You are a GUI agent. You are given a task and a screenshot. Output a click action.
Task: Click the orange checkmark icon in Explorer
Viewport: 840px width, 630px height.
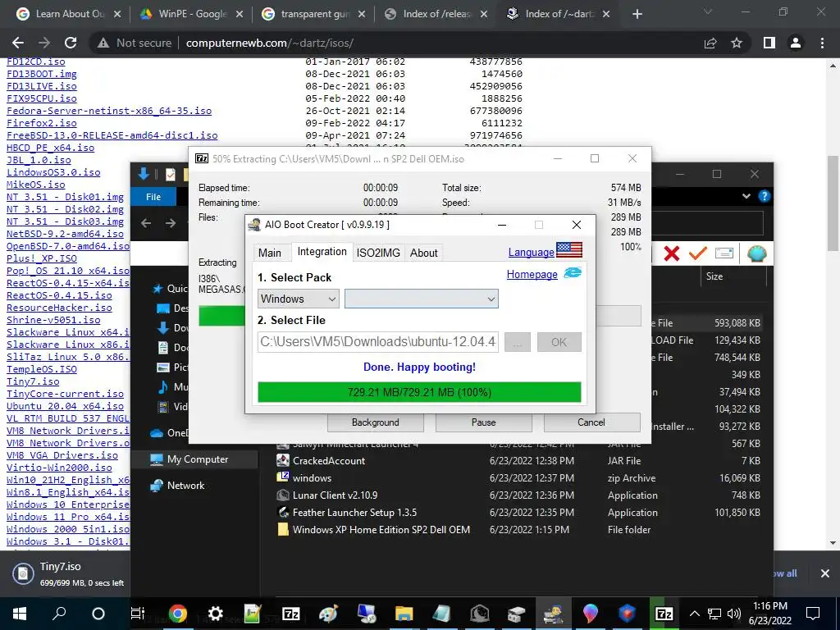click(x=697, y=253)
